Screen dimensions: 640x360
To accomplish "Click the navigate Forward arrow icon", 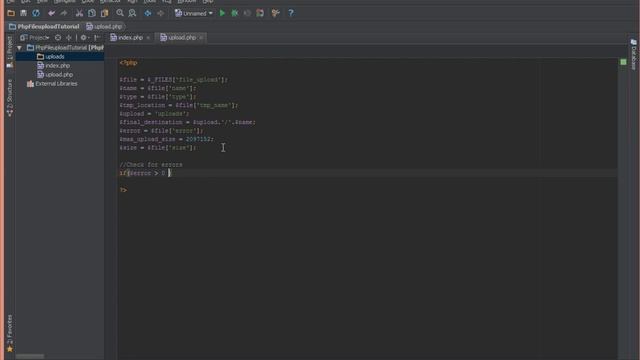I will click(160, 13).
